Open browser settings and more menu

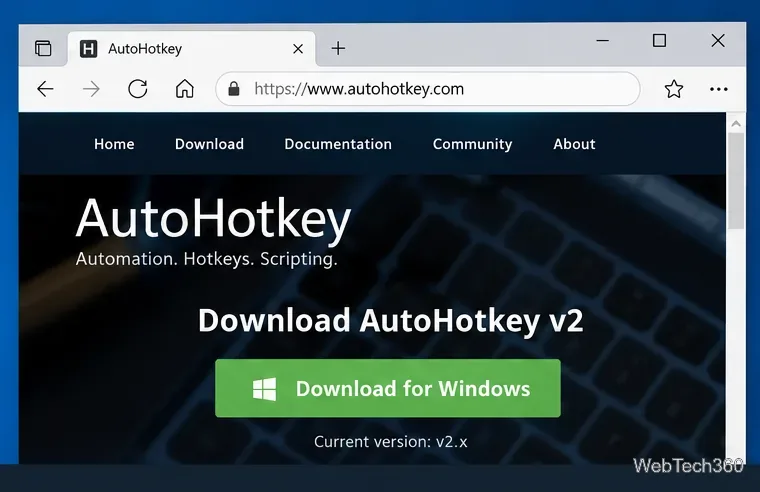(x=719, y=89)
